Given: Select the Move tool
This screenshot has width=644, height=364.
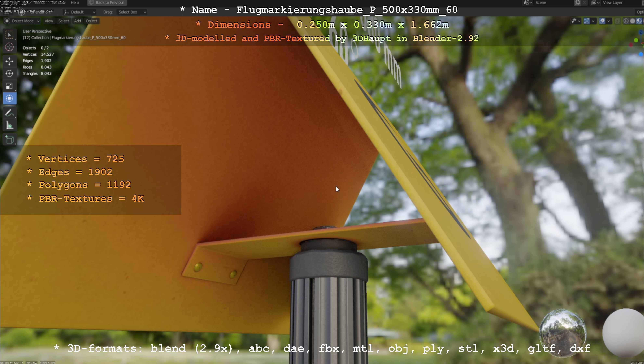Looking at the screenshot, I should [x=9, y=61].
